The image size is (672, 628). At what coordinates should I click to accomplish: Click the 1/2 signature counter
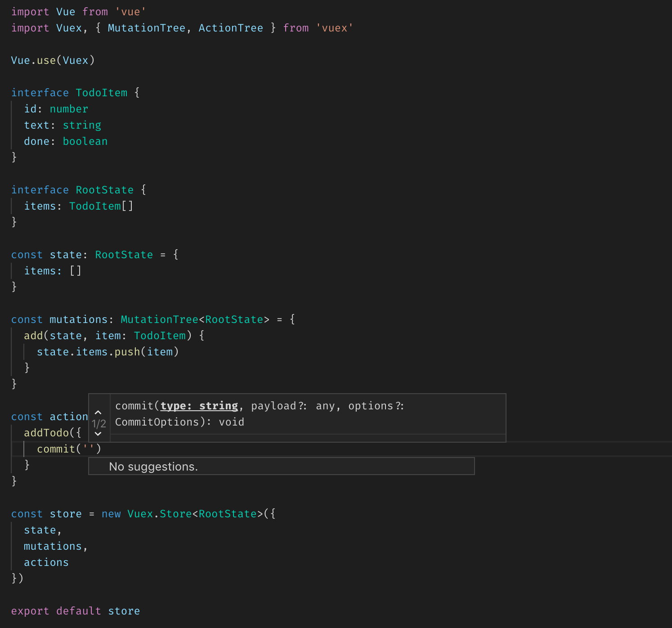click(x=99, y=423)
